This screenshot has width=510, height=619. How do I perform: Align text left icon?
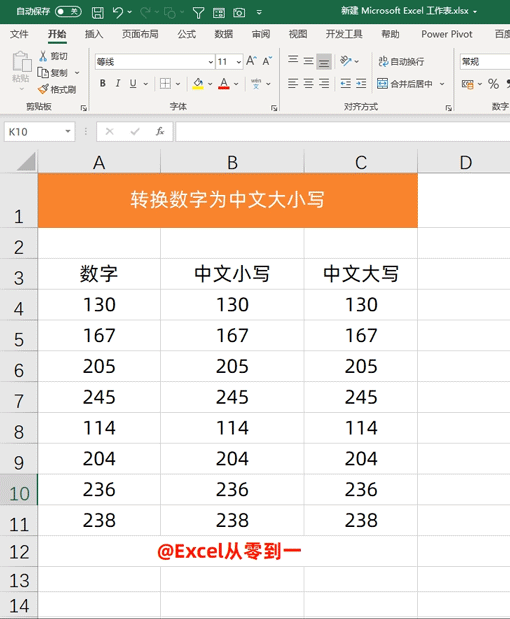coord(293,84)
